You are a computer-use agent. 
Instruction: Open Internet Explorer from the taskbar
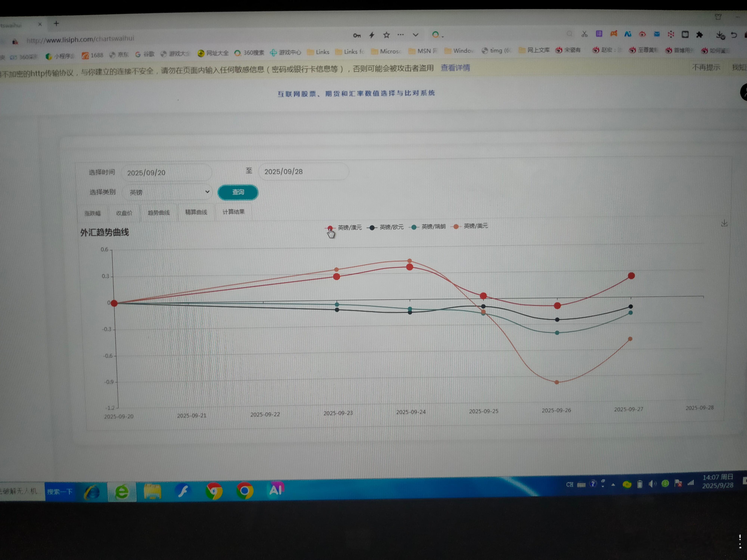tap(92, 492)
